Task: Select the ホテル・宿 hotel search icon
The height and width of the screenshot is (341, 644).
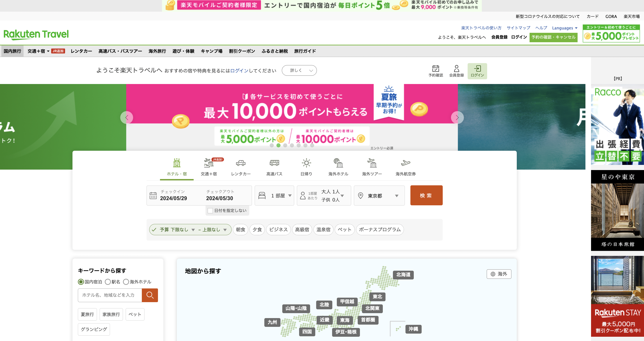Action: (x=177, y=163)
